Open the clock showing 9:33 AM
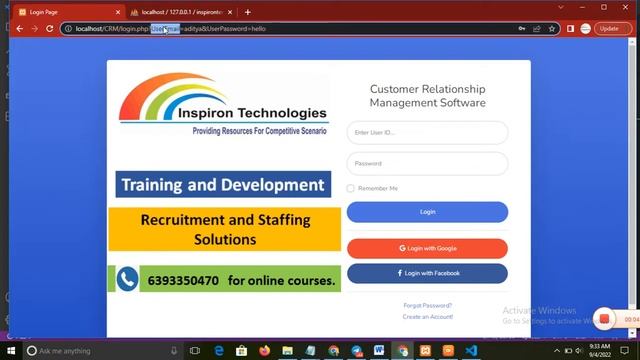This screenshot has height=360, width=640. click(x=600, y=351)
